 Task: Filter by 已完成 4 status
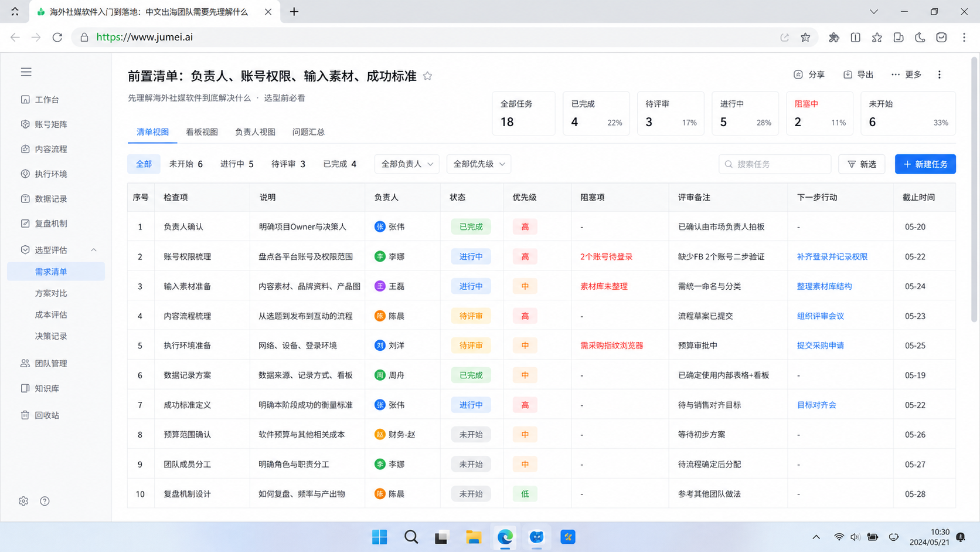[x=340, y=164]
